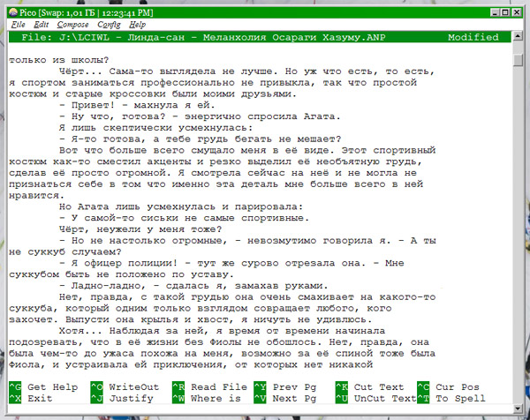This screenshot has height=420, width=530.
Task: Click the scrollbar down arrow
Action: tap(518, 409)
